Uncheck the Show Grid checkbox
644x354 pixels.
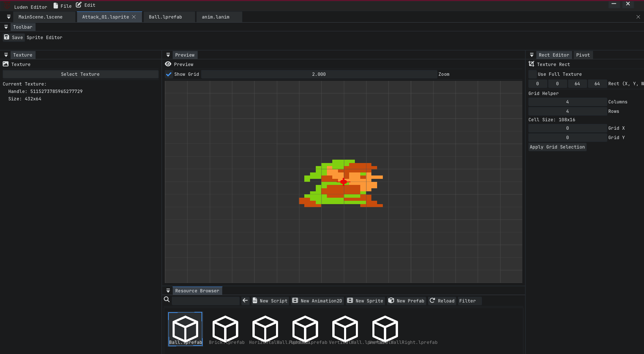coord(169,74)
